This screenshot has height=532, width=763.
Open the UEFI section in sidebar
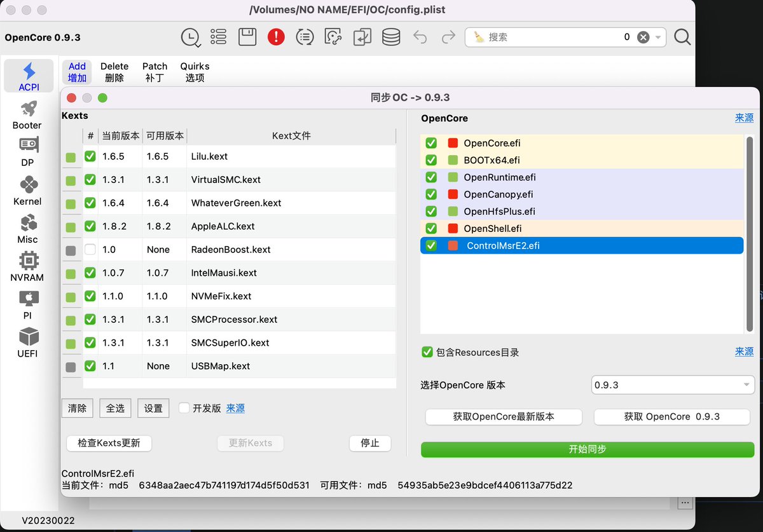(x=27, y=340)
